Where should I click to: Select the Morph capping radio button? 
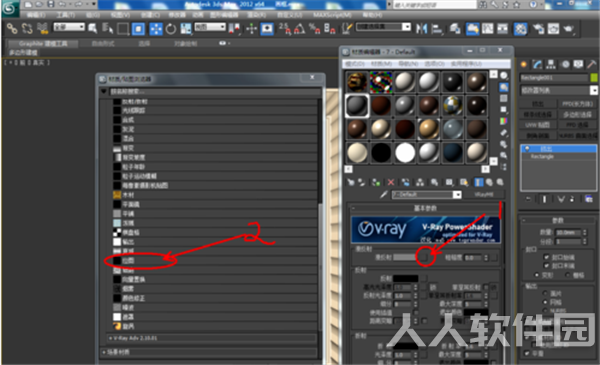tap(536, 275)
